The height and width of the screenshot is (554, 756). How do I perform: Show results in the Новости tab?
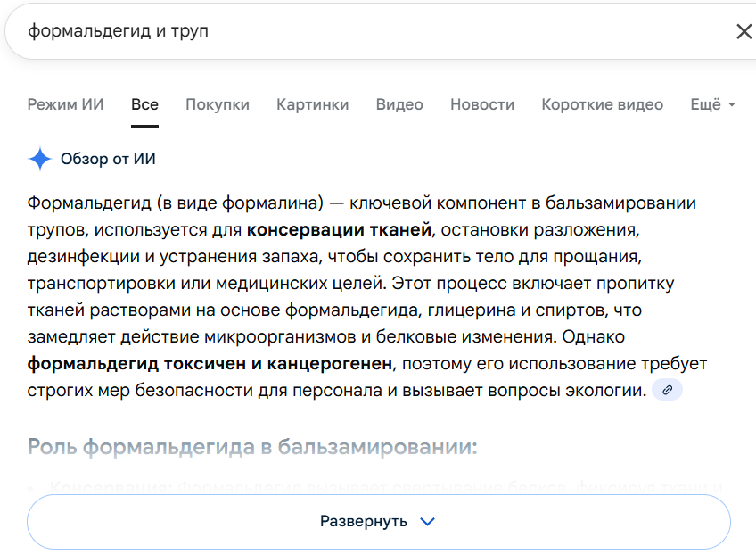point(482,104)
